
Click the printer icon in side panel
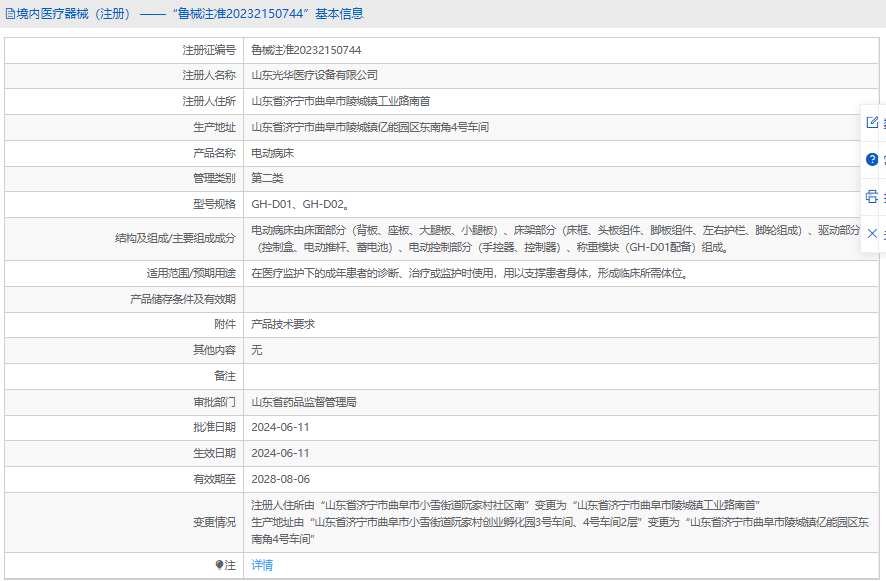(x=872, y=196)
